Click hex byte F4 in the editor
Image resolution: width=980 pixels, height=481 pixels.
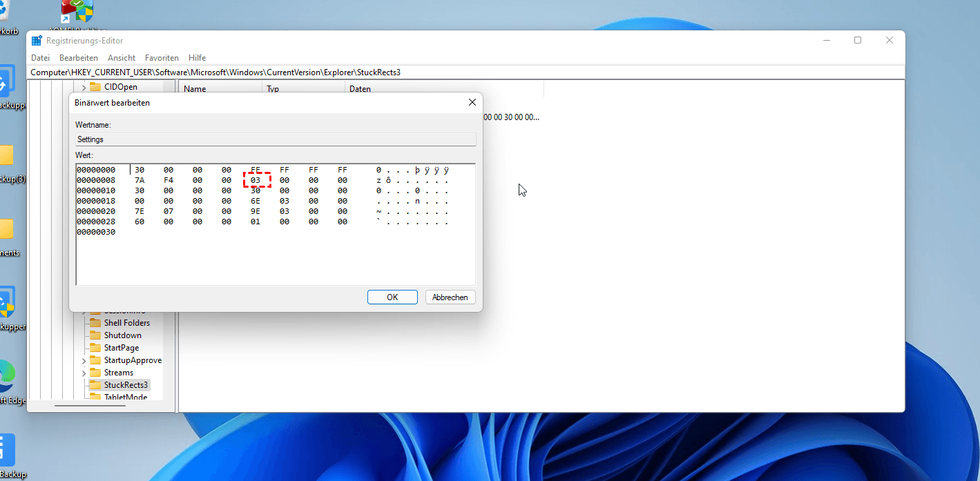tap(169, 180)
